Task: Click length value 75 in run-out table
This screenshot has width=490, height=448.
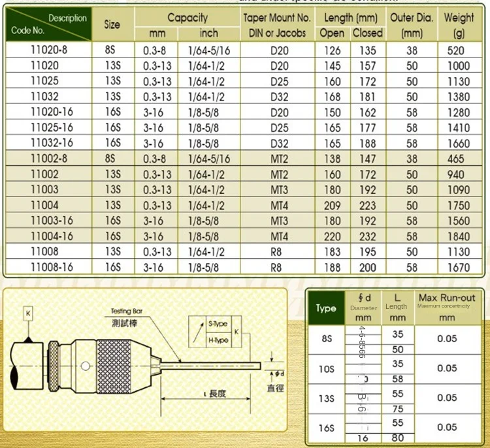Action: tap(397, 409)
